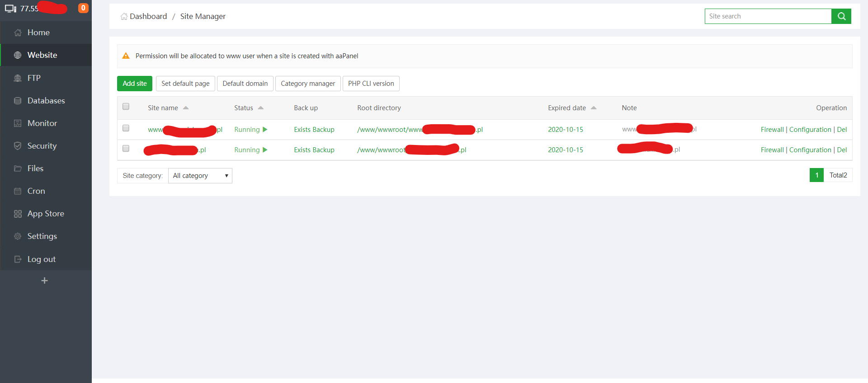Sort by Expired date arrow
Image resolution: width=868 pixels, height=383 pixels.
point(594,108)
